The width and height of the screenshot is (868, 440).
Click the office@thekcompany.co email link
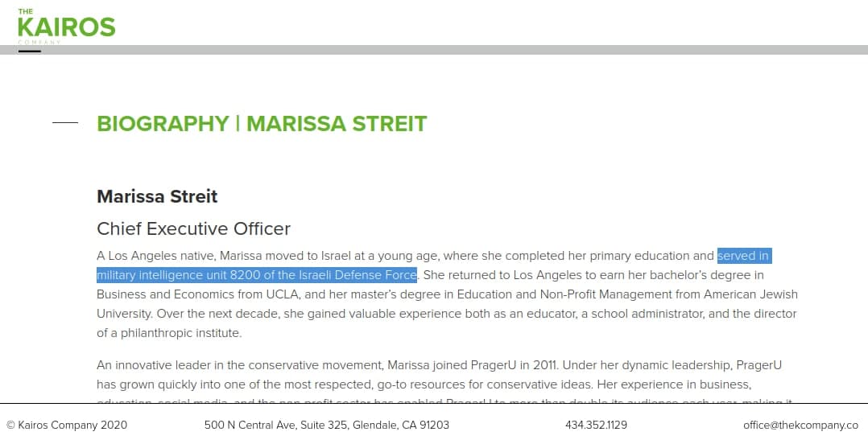click(800, 425)
